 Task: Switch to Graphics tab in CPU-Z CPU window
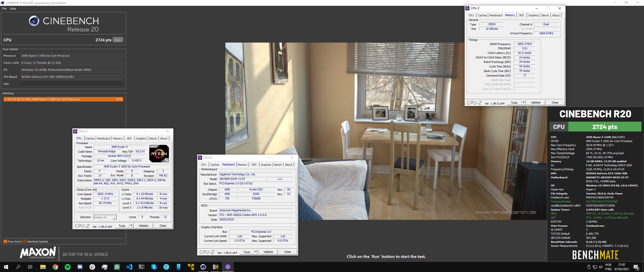coord(141,139)
